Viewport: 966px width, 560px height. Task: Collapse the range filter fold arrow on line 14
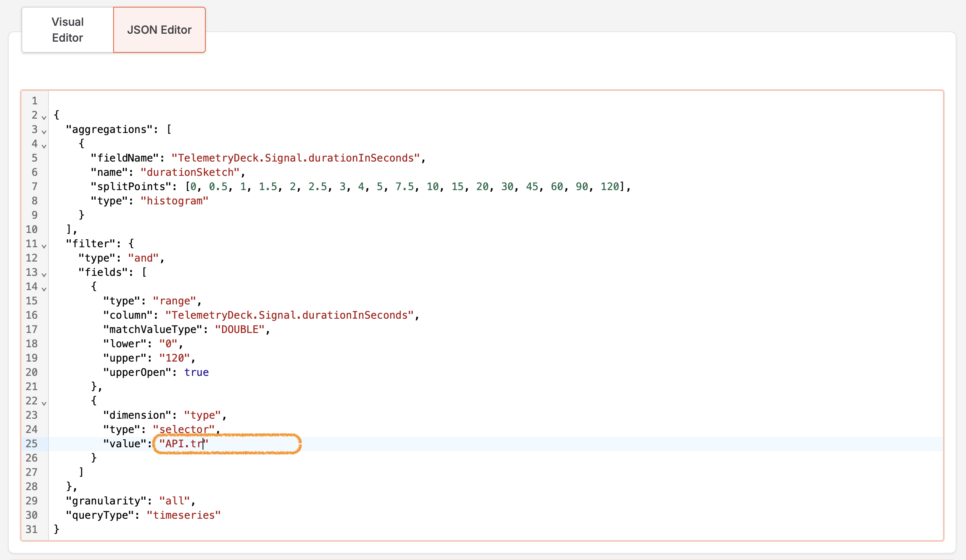coord(44,289)
